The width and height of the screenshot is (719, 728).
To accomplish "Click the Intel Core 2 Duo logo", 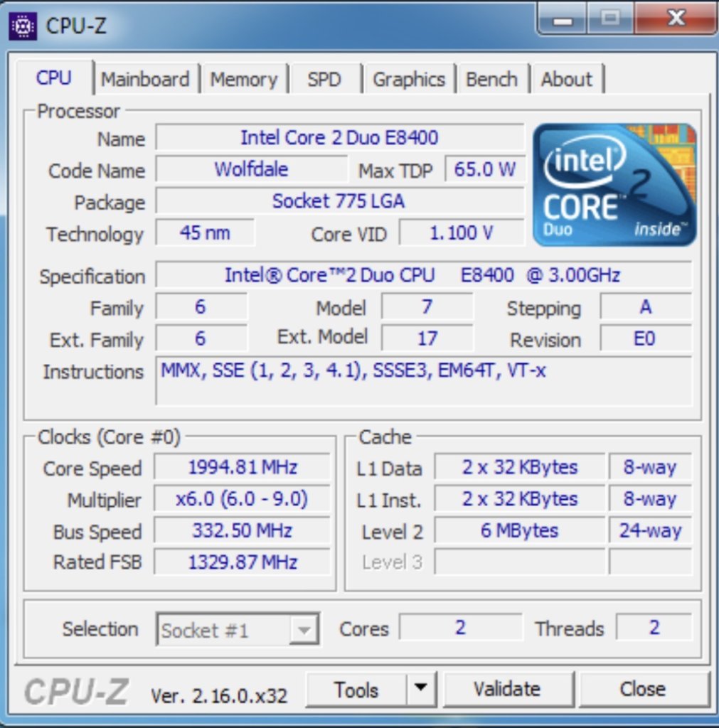I will 614,185.
